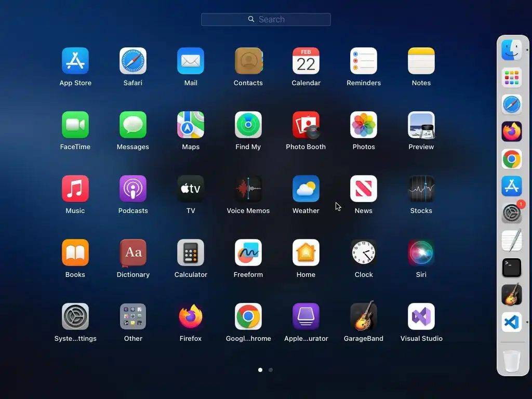
Task: Open Firefox from the Dock
Action: coord(512,131)
